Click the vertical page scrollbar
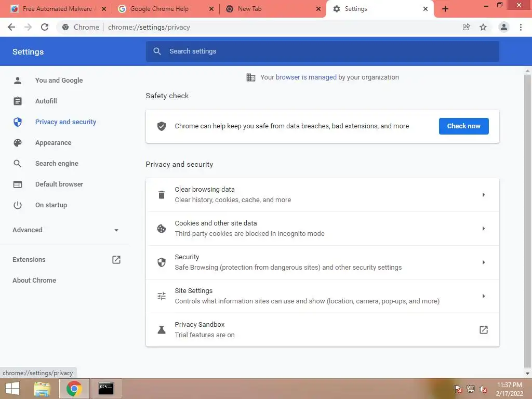Screen dimensions: 532x399 (x=527, y=220)
